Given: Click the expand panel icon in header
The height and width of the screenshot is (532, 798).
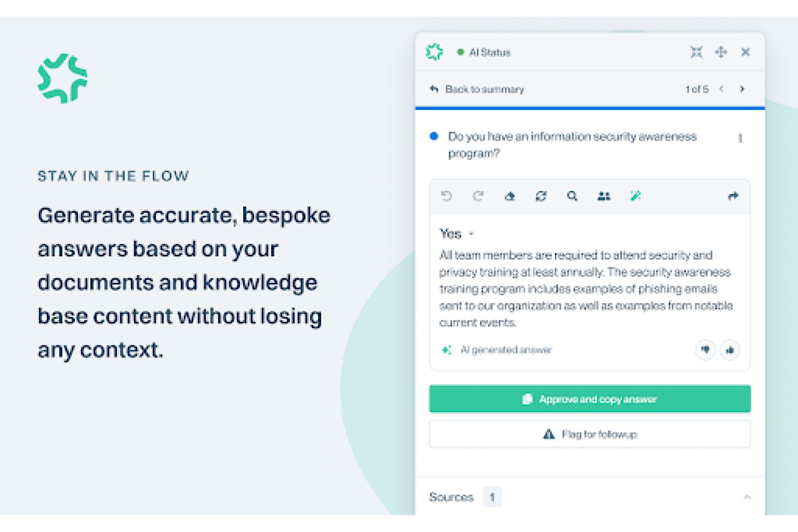Looking at the screenshot, I should click(x=696, y=52).
